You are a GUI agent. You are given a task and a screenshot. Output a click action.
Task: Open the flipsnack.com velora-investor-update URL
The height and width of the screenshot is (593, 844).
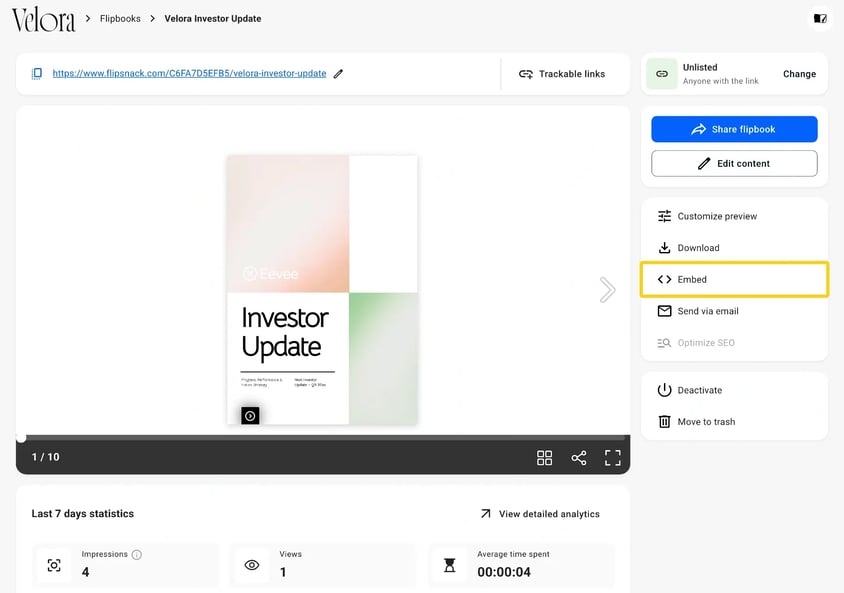point(189,73)
